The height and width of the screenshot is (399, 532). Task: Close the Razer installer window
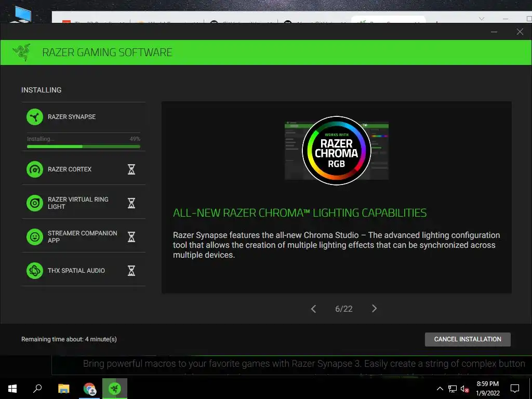click(x=520, y=32)
